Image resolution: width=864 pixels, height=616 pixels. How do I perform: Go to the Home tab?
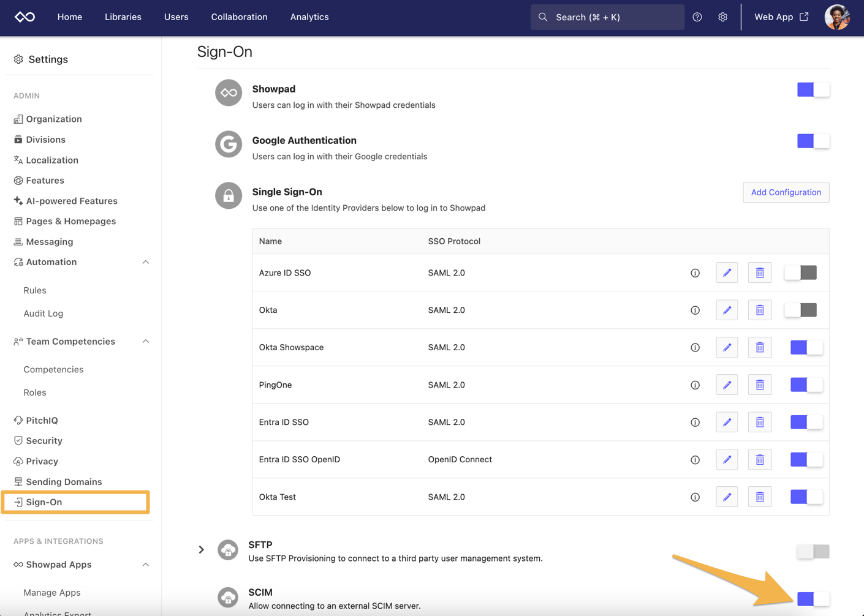(70, 17)
